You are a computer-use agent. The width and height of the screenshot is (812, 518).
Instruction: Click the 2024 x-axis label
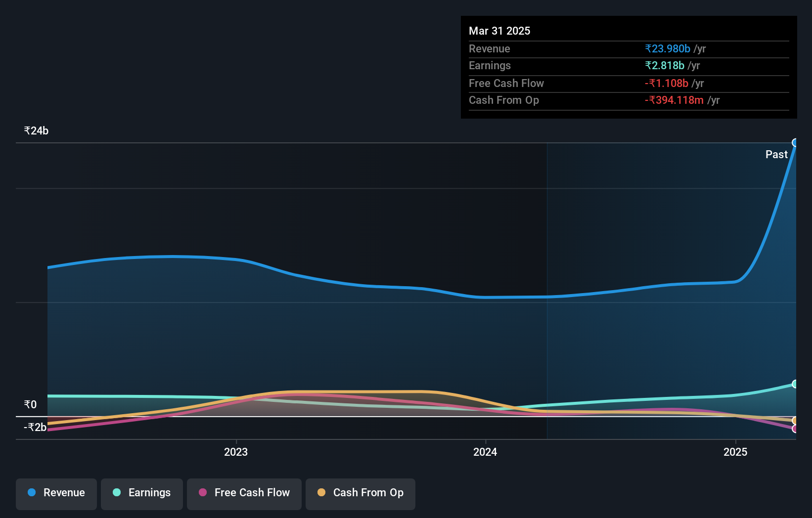coord(485,452)
